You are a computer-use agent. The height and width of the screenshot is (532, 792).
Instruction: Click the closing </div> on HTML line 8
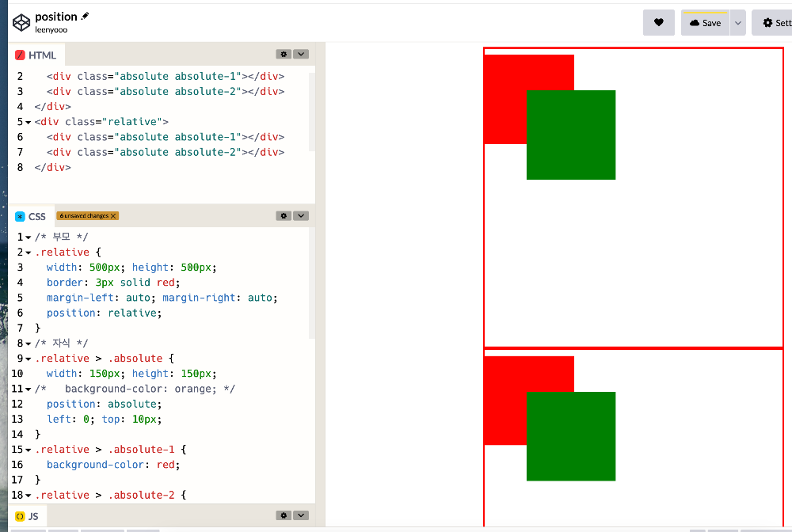coord(52,167)
